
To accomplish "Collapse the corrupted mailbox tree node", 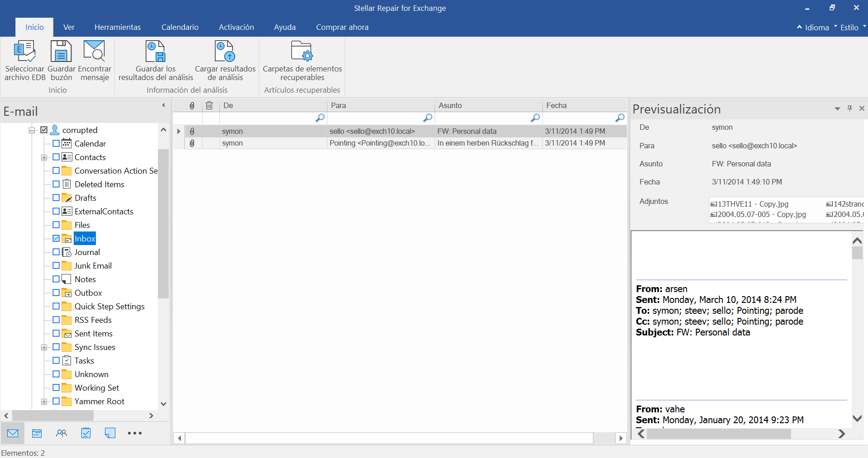I will pyautogui.click(x=32, y=130).
